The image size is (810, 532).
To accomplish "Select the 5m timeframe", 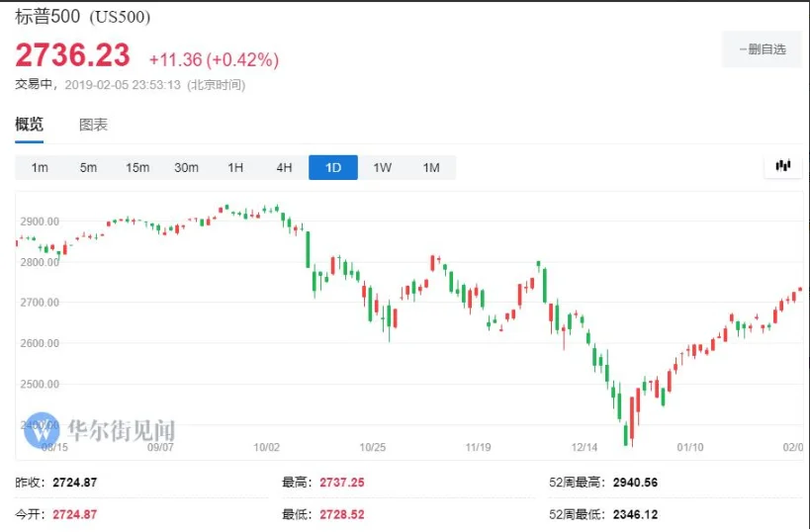I will tap(88, 167).
